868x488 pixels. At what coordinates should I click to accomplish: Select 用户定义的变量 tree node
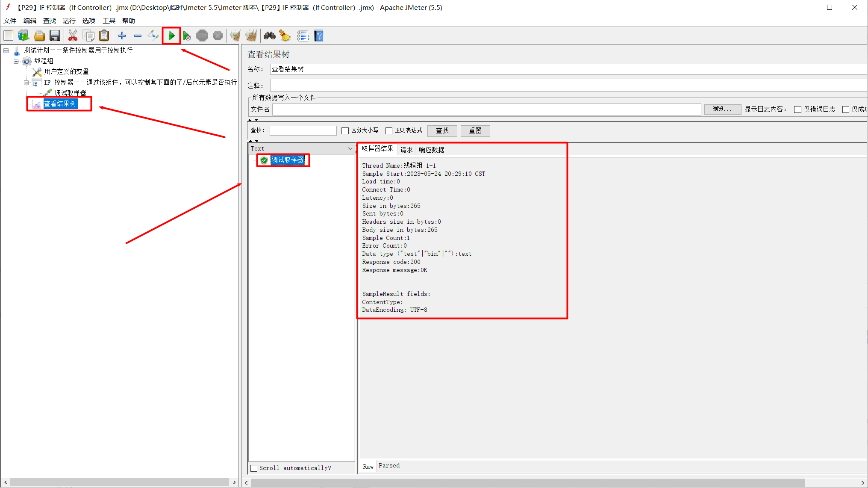(x=67, y=71)
